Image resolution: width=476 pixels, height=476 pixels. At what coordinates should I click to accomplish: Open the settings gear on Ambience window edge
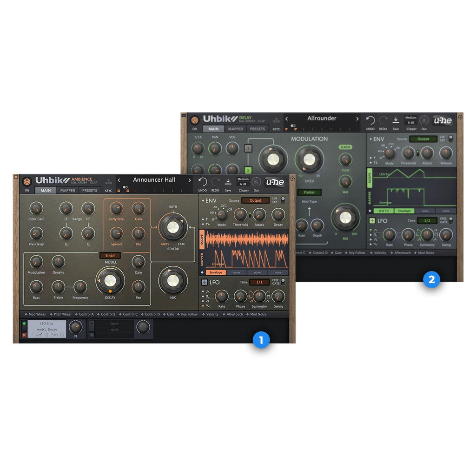tap(292, 178)
